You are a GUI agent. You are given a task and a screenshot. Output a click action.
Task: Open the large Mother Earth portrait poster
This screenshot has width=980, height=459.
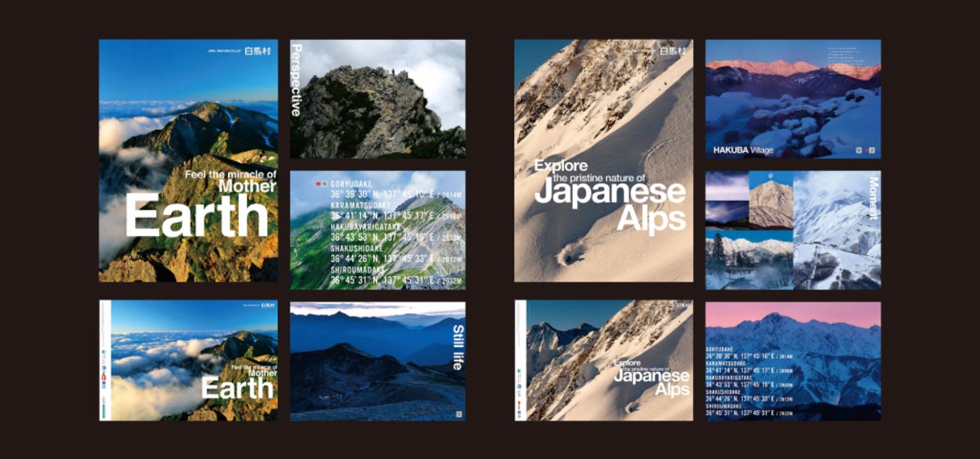(188, 160)
